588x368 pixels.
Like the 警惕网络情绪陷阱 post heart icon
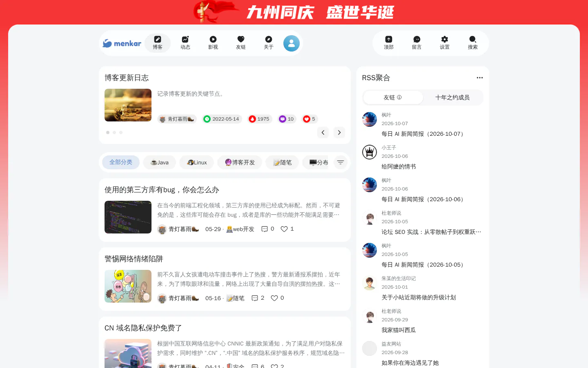(274, 298)
